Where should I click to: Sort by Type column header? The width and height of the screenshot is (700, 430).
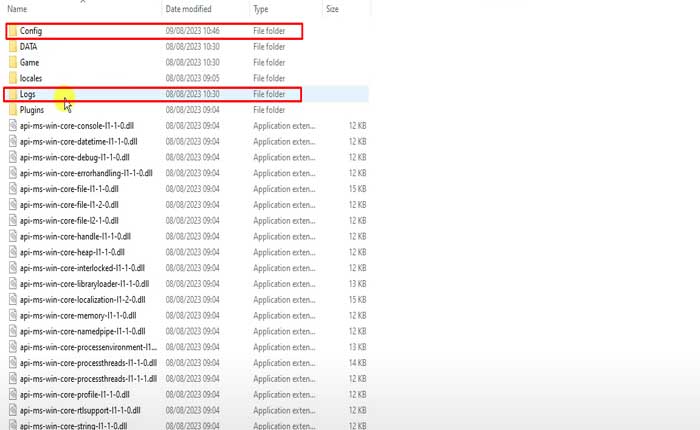click(x=262, y=9)
